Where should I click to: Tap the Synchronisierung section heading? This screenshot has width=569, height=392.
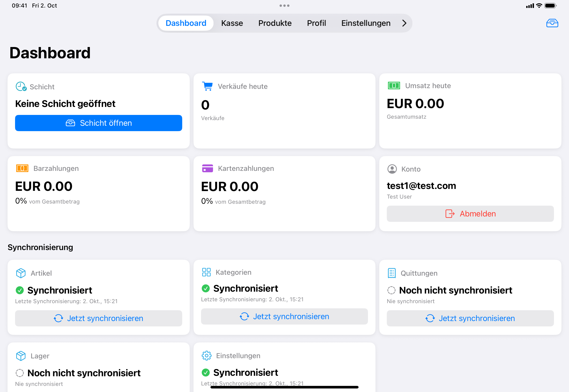coord(40,247)
